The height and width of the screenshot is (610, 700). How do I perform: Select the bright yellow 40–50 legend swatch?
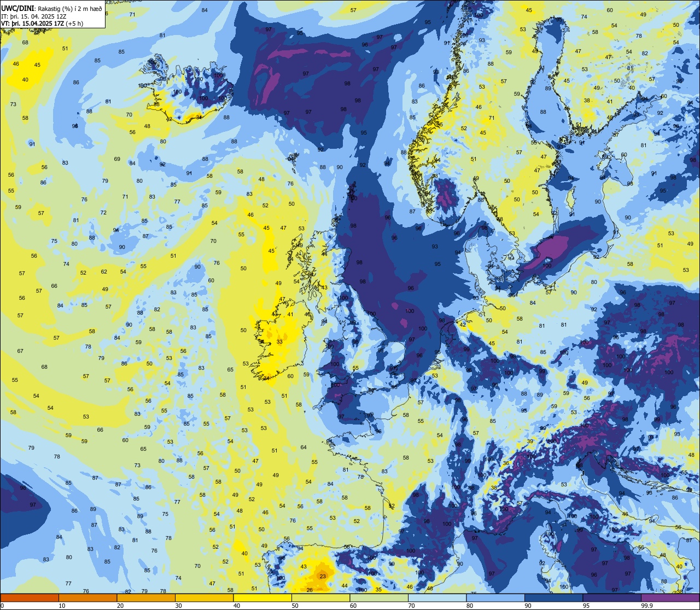pyautogui.click(x=262, y=597)
